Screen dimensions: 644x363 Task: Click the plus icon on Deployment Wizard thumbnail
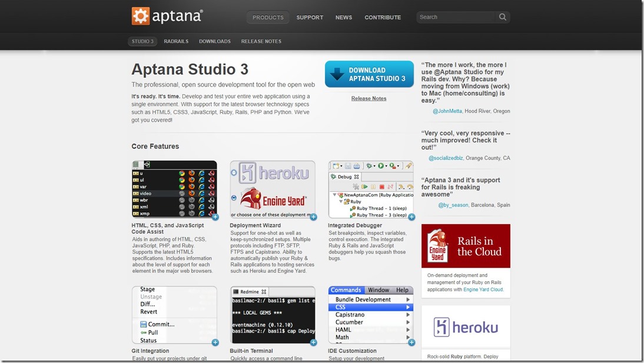click(313, 217)
